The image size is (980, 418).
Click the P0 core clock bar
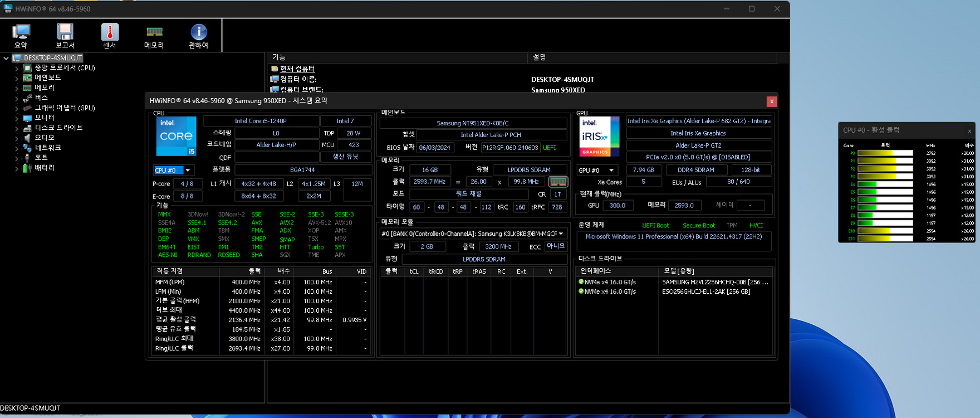885,153
